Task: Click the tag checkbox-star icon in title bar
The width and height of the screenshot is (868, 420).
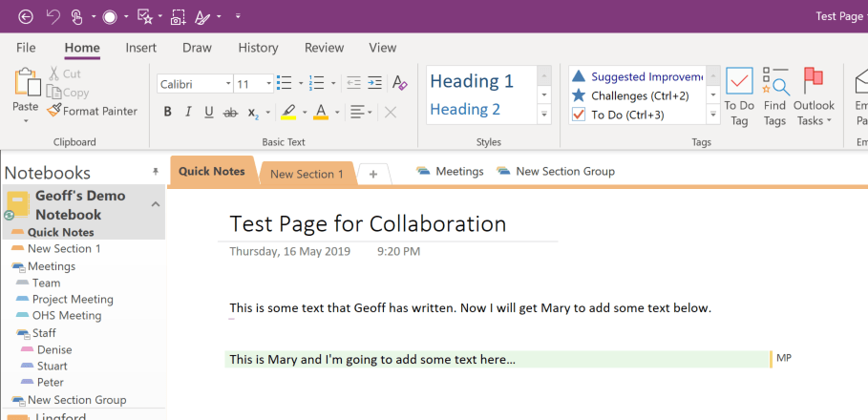Action: click(144, 17)
